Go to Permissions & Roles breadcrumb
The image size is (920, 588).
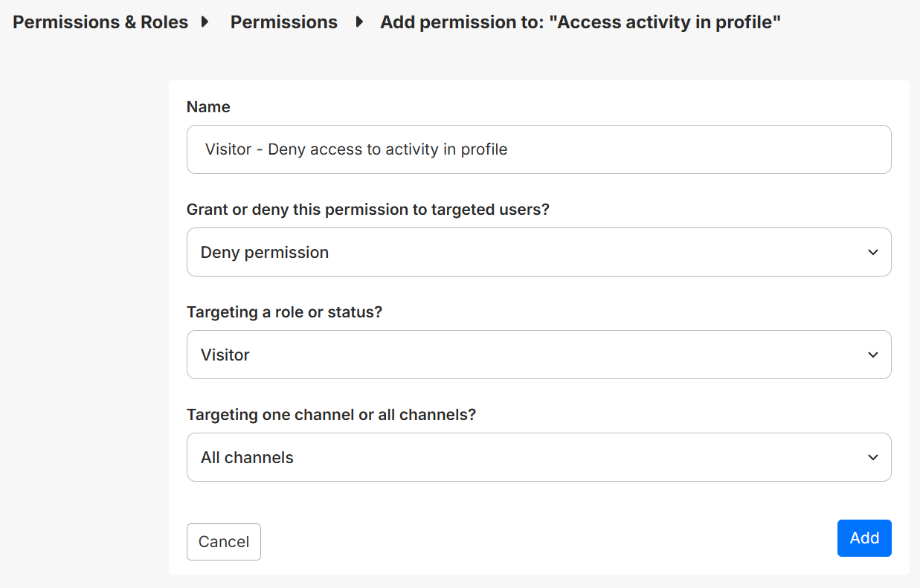[x=100, y=22]
